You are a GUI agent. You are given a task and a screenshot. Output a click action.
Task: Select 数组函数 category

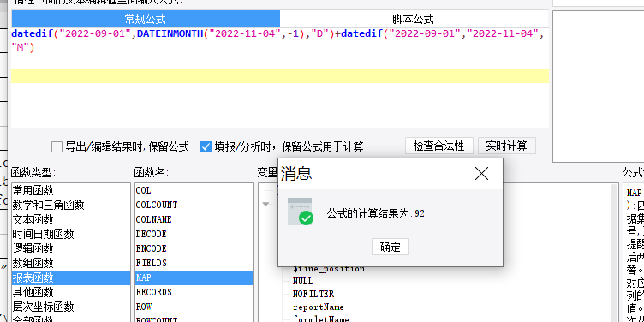tap(70, 263)
